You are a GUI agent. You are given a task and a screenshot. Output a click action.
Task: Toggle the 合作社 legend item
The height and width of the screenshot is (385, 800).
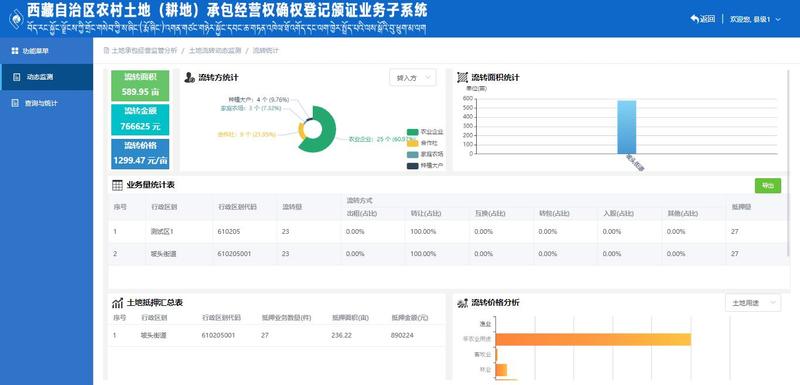pyautogui.click(x=422, y=143)
